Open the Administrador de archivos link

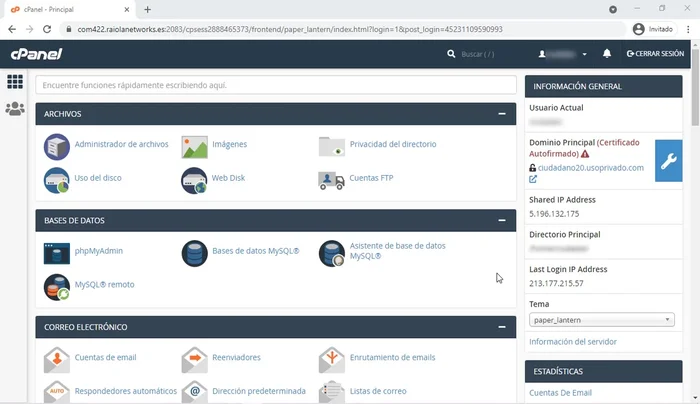pos(121,144)
